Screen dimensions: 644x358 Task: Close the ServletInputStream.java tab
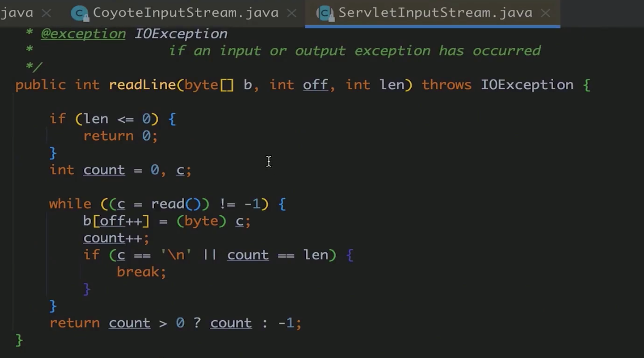coord(545,13)
